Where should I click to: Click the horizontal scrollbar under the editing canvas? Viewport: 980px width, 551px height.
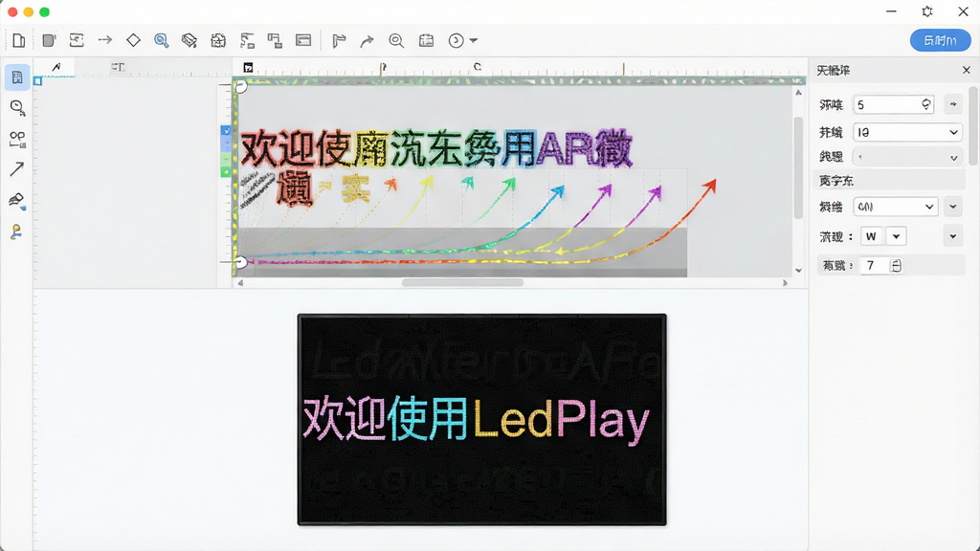point(462,282)
